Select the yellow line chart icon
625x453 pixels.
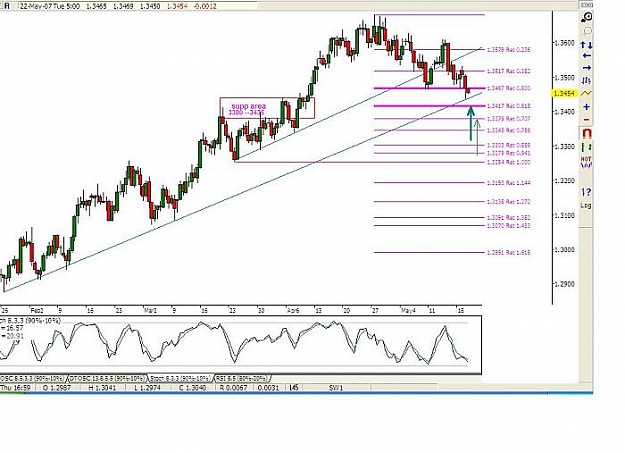click(x=586, y=93)
